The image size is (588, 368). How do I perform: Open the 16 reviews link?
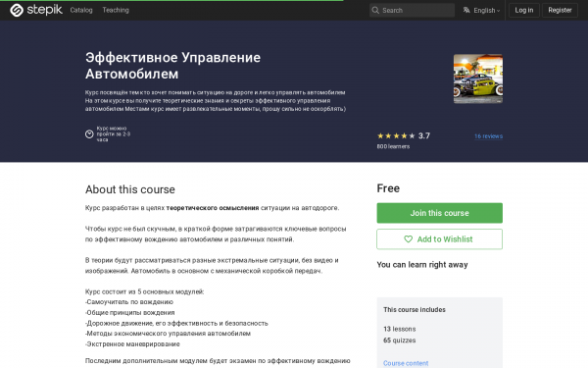click(488, 136)
